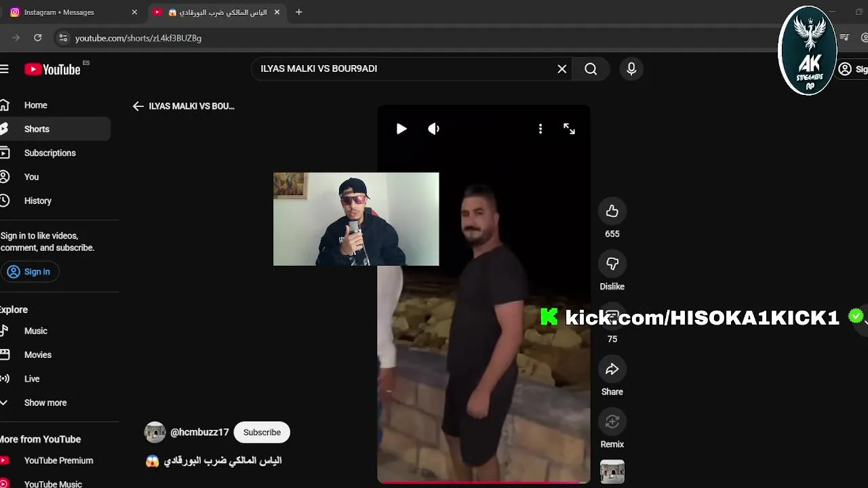
Task: Start voice search with microphone icon
Action: click(631, 68)
